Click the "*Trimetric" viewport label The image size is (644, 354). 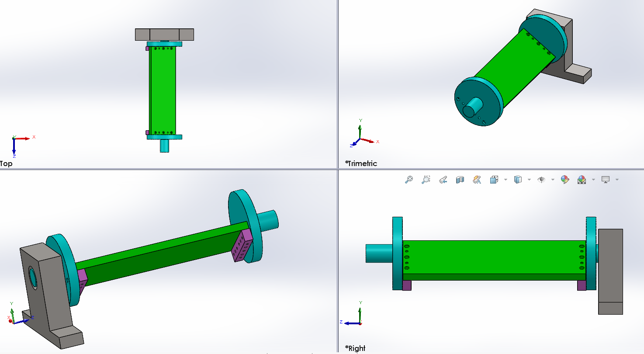click(361, 163)
